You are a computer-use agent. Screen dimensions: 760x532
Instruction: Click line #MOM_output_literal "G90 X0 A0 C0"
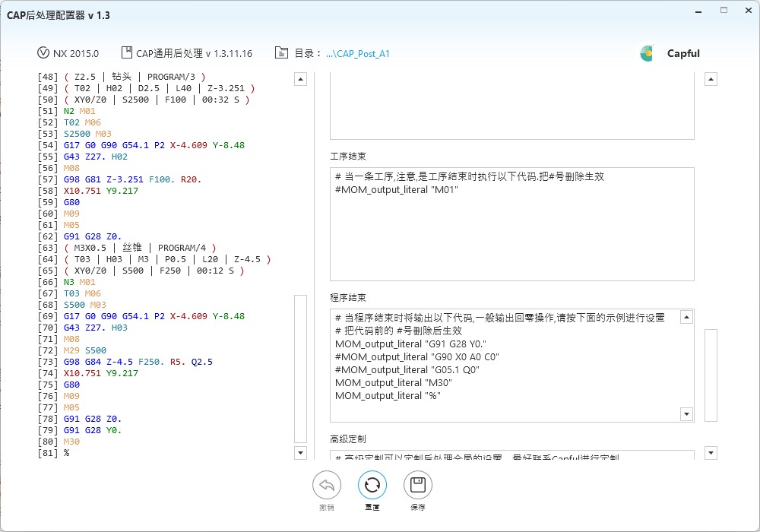tap(416, 357)
